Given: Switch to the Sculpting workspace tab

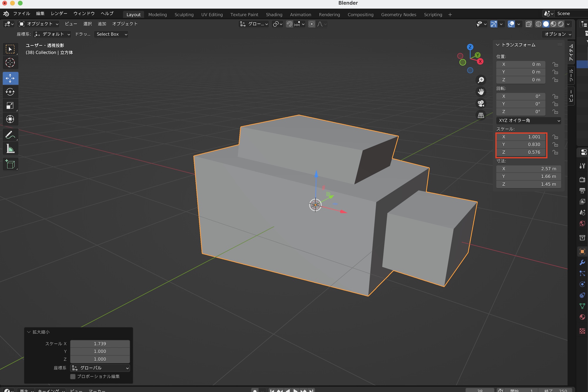Looking at the screenshot, I should pos(184,14).
